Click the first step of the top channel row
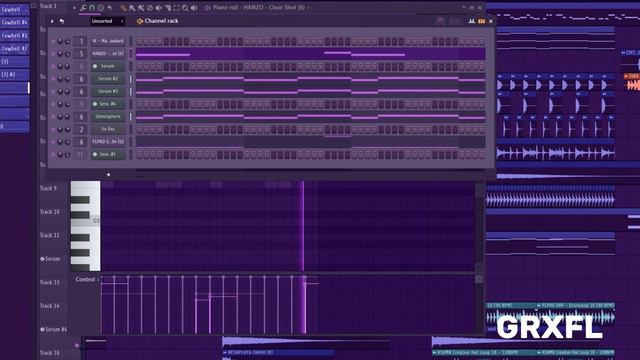Screen dimensions: 640x360 (x=140, y=41)
